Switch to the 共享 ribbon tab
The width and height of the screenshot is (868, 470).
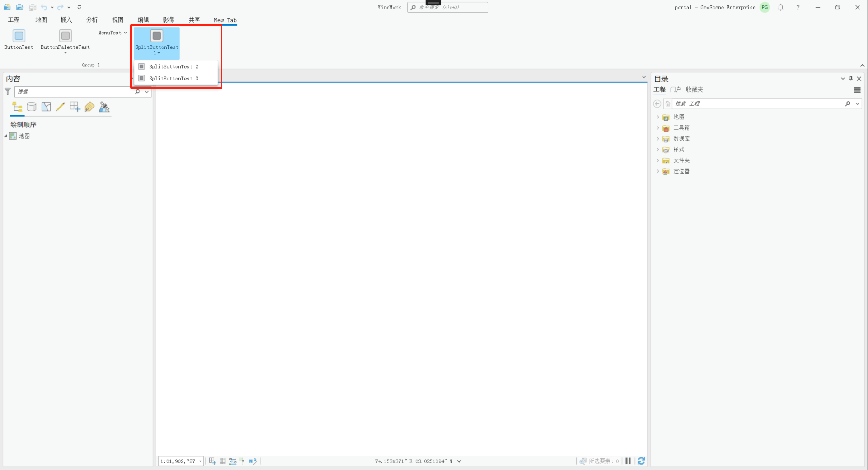[x=194, y=20]
